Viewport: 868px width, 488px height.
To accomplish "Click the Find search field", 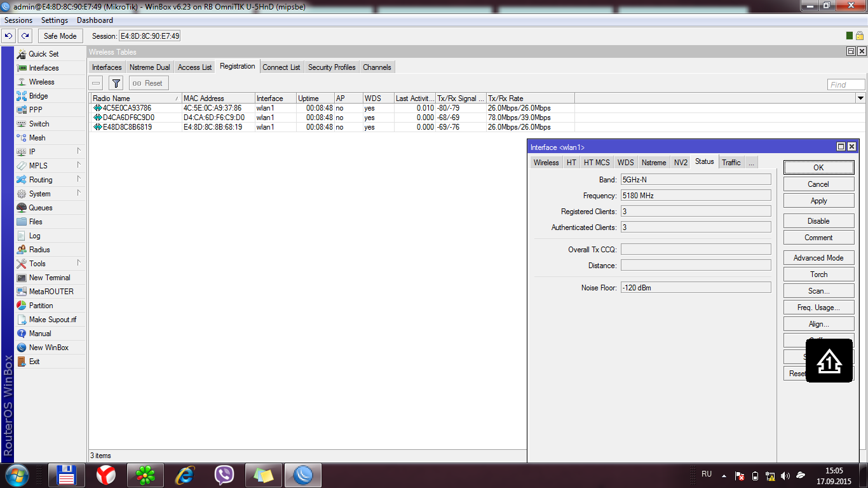I will coord(846,85).
